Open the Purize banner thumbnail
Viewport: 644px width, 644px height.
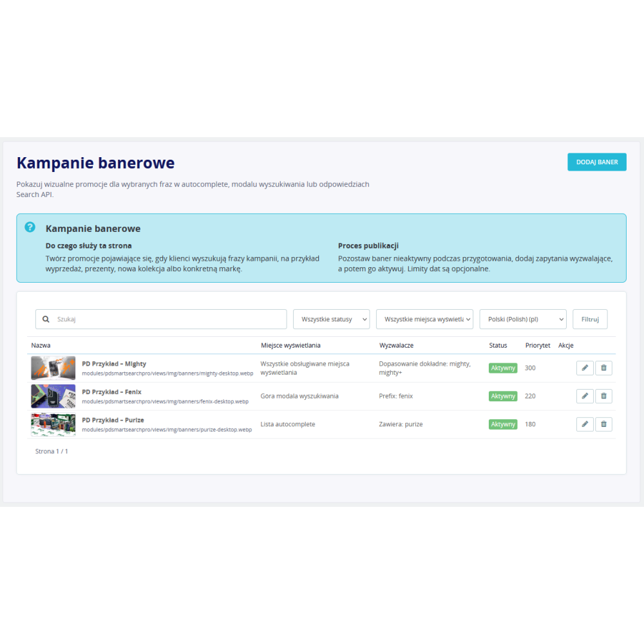[x=53, y=424]
